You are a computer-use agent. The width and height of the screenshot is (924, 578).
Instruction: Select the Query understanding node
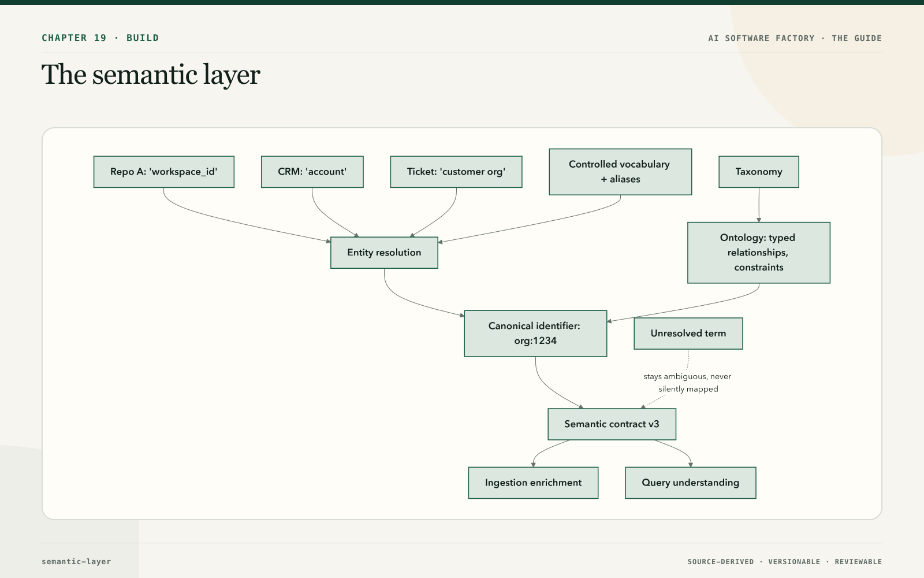pyautogui.click(x=691, y=483)
